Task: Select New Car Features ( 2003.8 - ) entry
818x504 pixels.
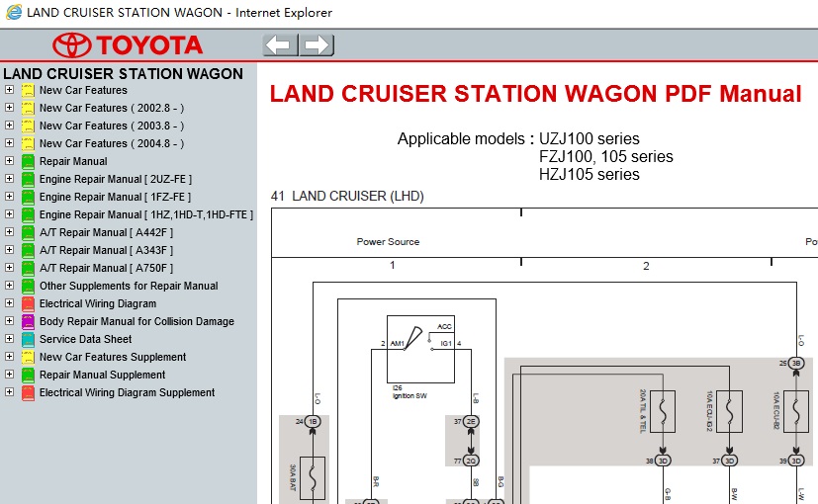Action: pyautogui.click(x=112, y=126)
